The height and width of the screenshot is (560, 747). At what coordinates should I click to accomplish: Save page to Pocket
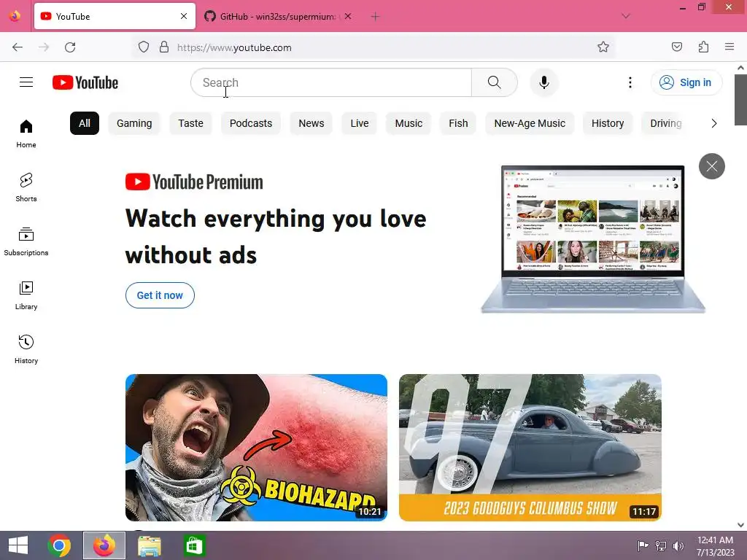tap(676, 47)
